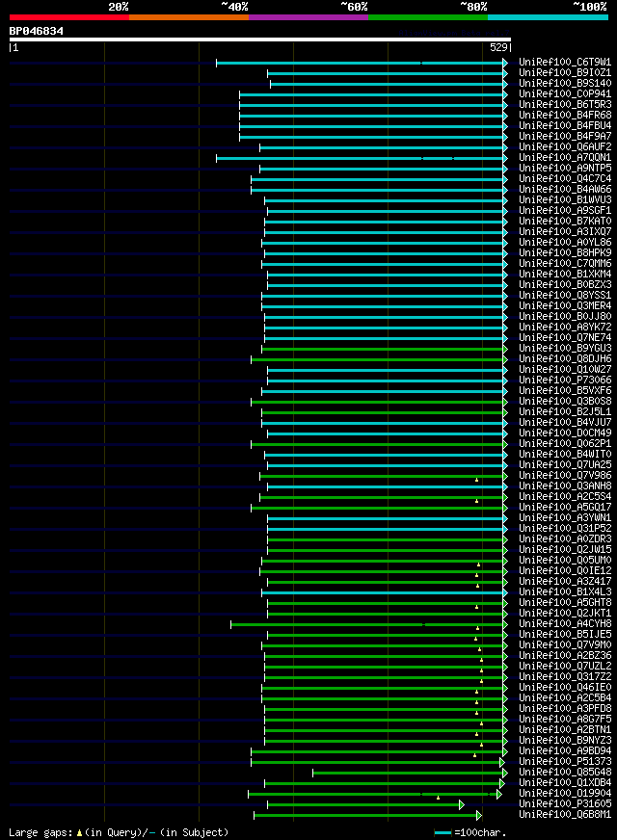Select hit label UniRef100_Q2JW15
Screen dimensions: 617x840
565,550
